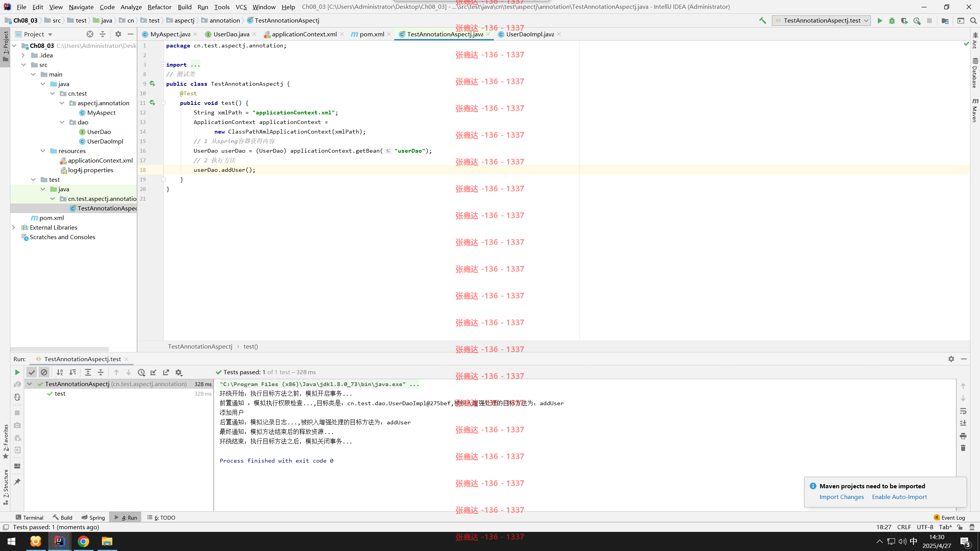Open Project Structure icon in toolbar
Screen dimensions: 980x551
pos(945,21)
